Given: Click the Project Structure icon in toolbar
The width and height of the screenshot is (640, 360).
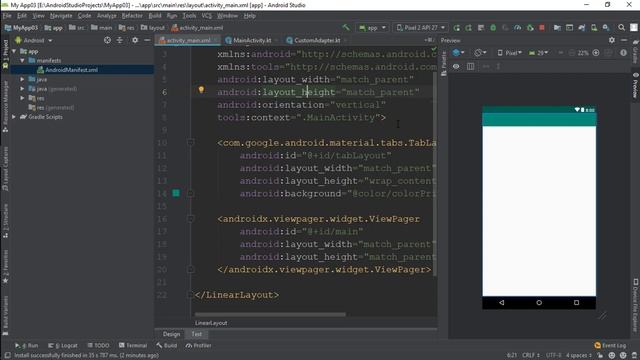Looking at the screenshot, I should point(557,28).
